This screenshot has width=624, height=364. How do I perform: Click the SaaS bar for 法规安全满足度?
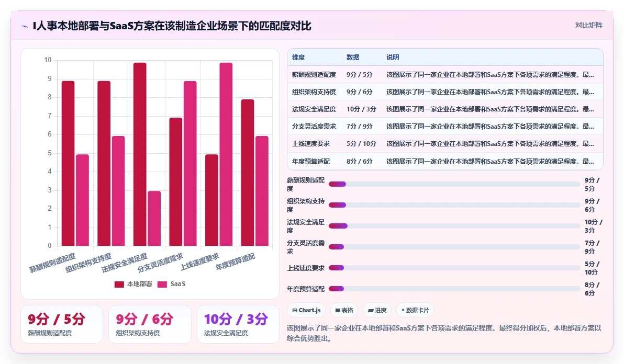point(154,218)
